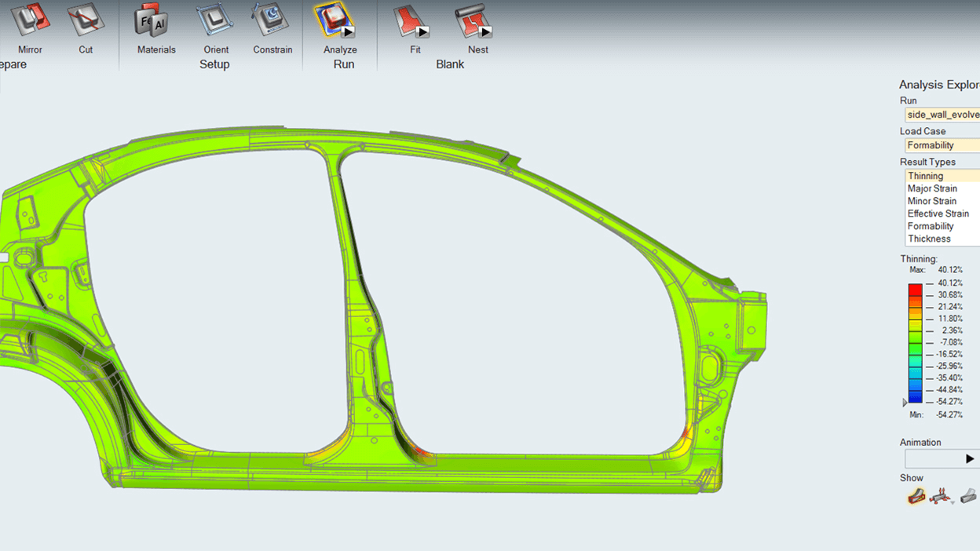Select Minor Strain in the results list
Image resolution: width=980 pixels, height=551 pixels.
(x=932, y=201)
